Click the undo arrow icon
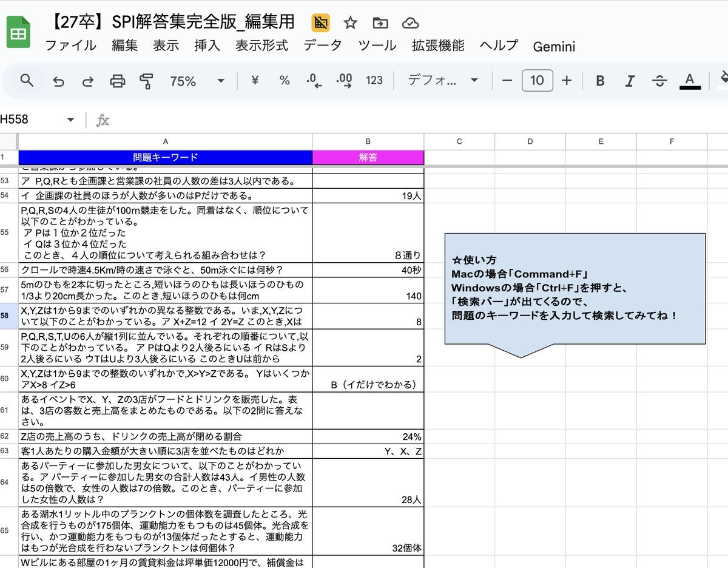The width and height of the screenshot is (728, 568). tap(58, 81)
